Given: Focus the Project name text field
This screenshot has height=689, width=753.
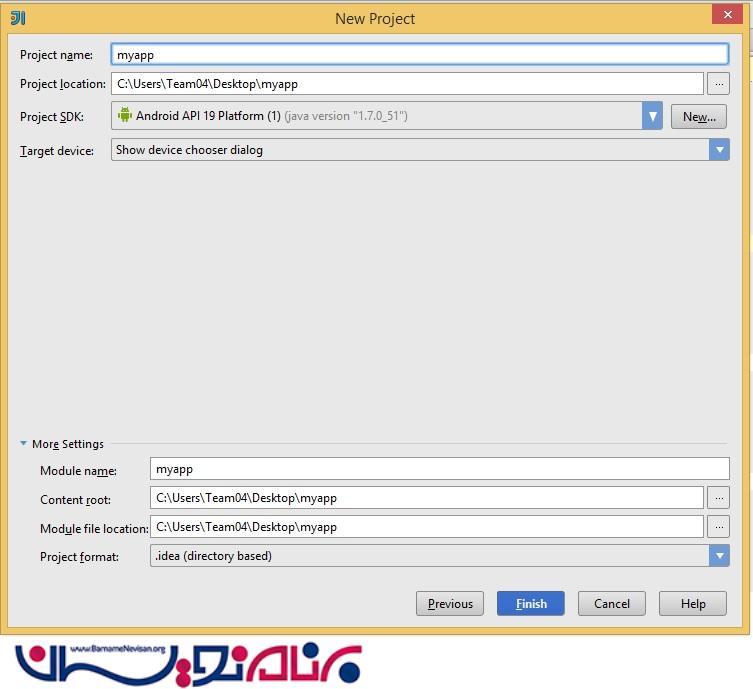Looking at the screenshot, I should click(x=420, y=55).
